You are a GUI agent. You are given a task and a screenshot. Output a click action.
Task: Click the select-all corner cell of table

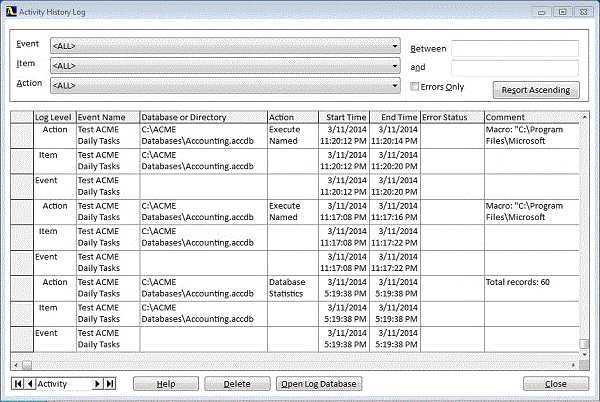22,117
